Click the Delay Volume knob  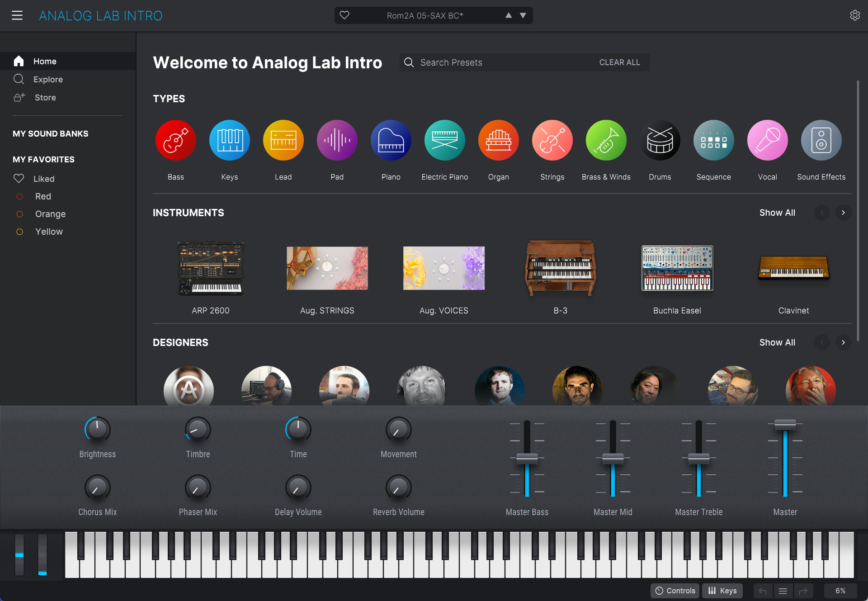coord(298,487)
